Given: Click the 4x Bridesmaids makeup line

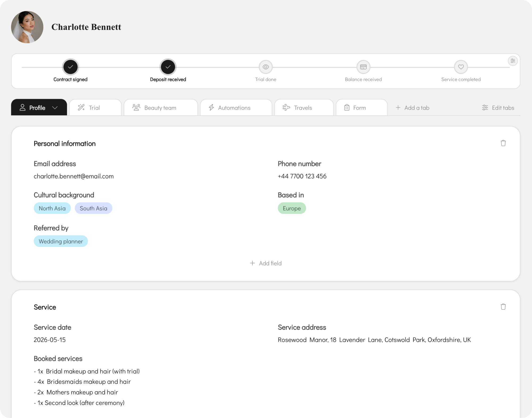Looking at the screenshot, I should pos(82,382).
